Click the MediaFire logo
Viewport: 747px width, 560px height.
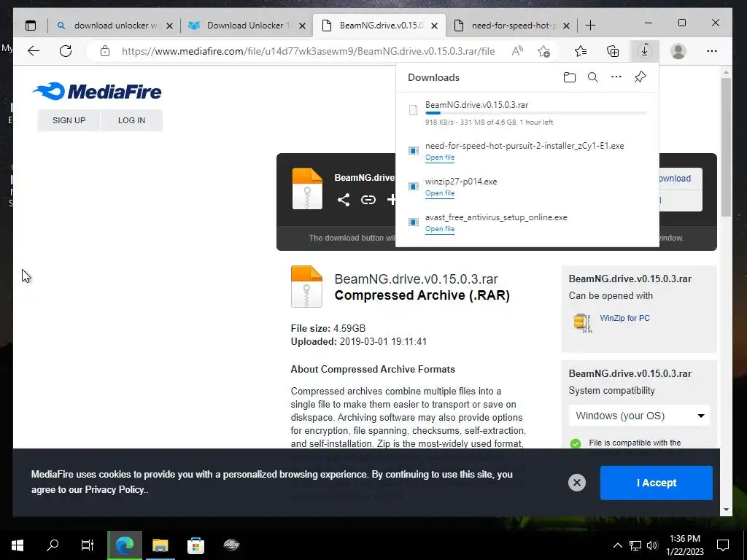tap(97, 91)
